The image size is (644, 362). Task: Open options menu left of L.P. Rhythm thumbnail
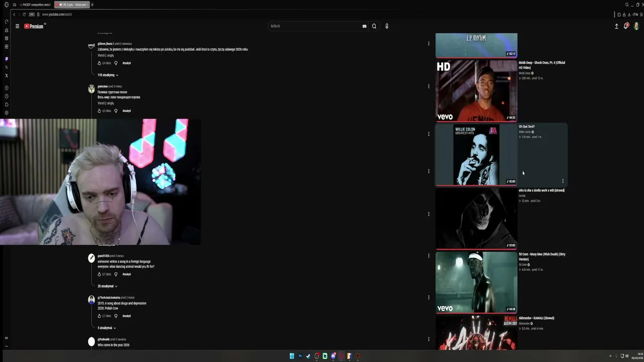tap(429, 44)
